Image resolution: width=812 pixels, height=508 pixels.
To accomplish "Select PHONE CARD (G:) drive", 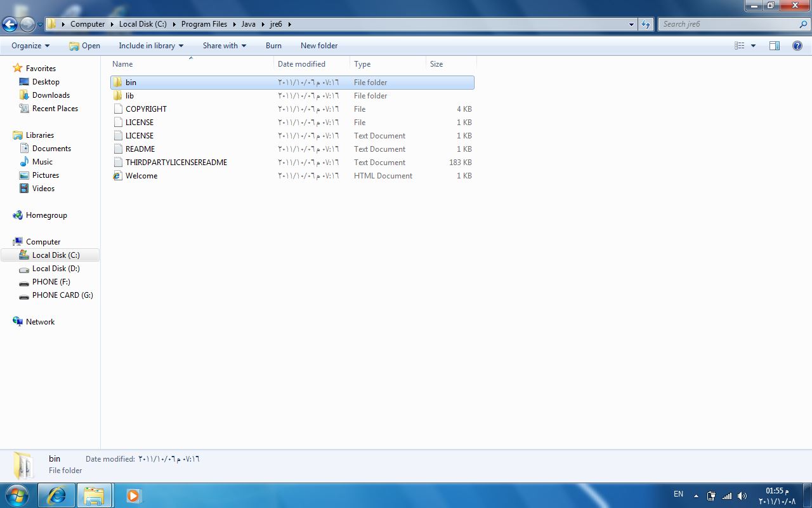I will coord(62,295).
